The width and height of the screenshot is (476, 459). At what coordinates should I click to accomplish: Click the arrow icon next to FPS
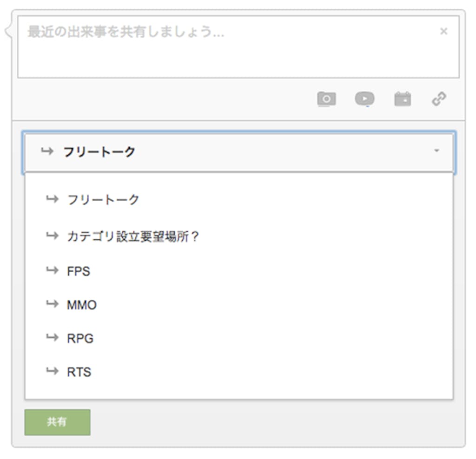pos(51,271)
